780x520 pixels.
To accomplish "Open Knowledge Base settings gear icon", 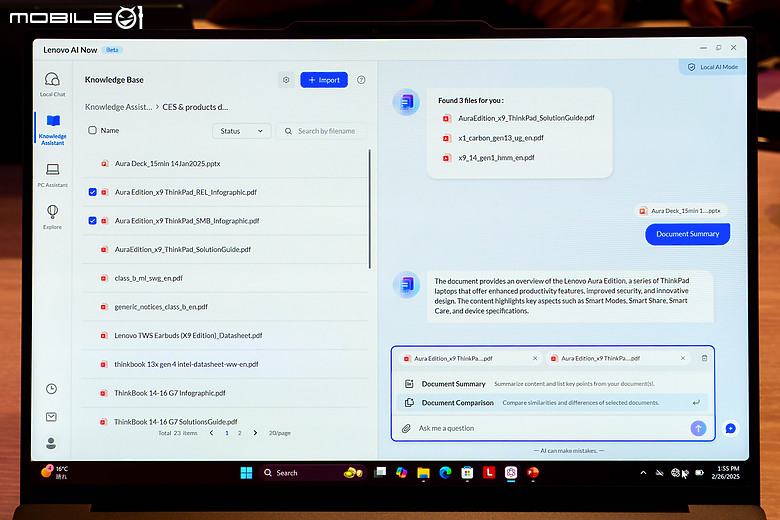I will point(286,80).
